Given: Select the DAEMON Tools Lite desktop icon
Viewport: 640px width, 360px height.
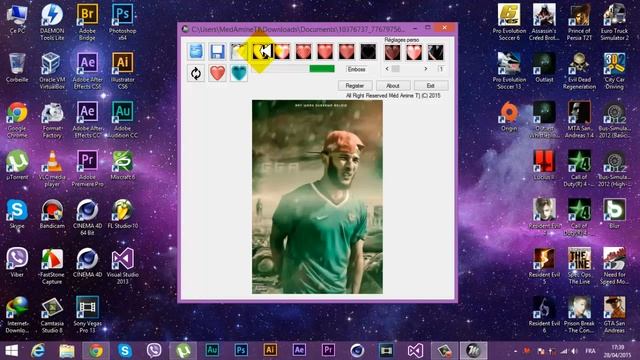Looking at the screenshot, I should point(52,22).
